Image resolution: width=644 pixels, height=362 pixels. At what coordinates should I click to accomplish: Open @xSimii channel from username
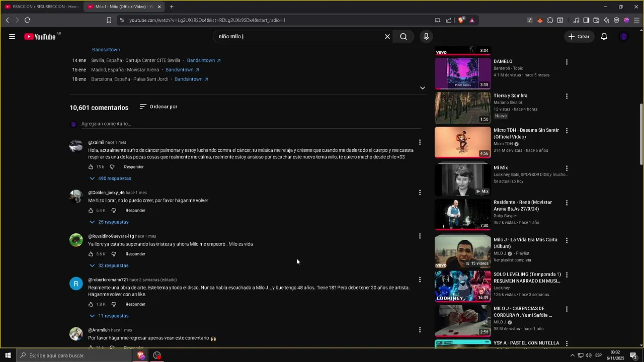point(96,143)
